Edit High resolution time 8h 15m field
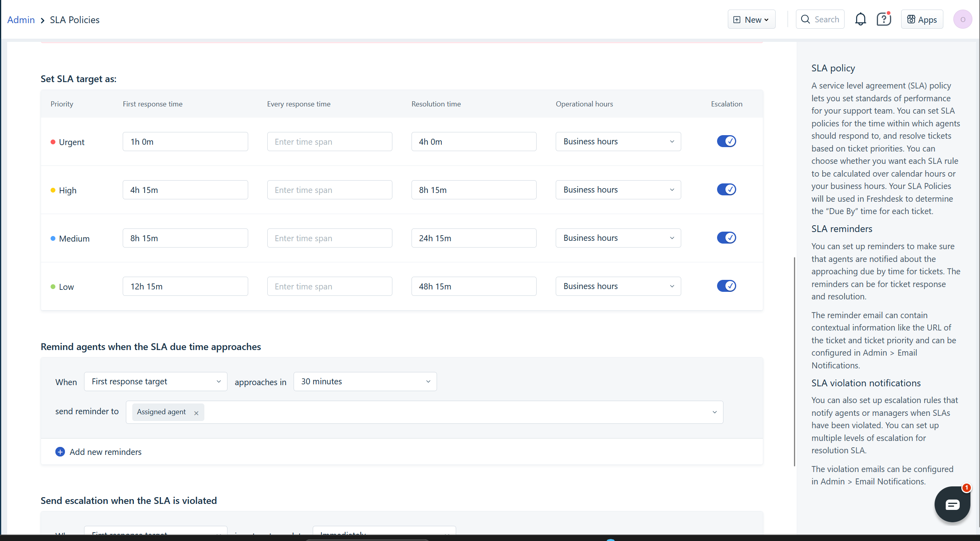 [474, 190]
